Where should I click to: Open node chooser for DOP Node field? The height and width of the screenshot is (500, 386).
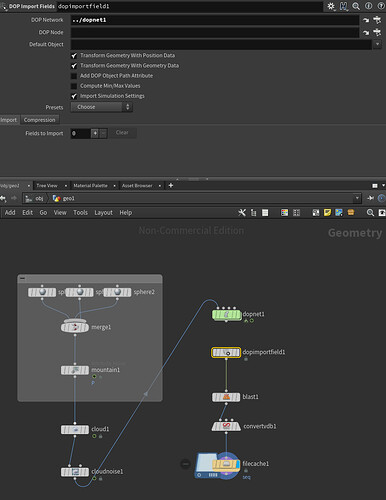pyautogui.click(x=377, y=32)
